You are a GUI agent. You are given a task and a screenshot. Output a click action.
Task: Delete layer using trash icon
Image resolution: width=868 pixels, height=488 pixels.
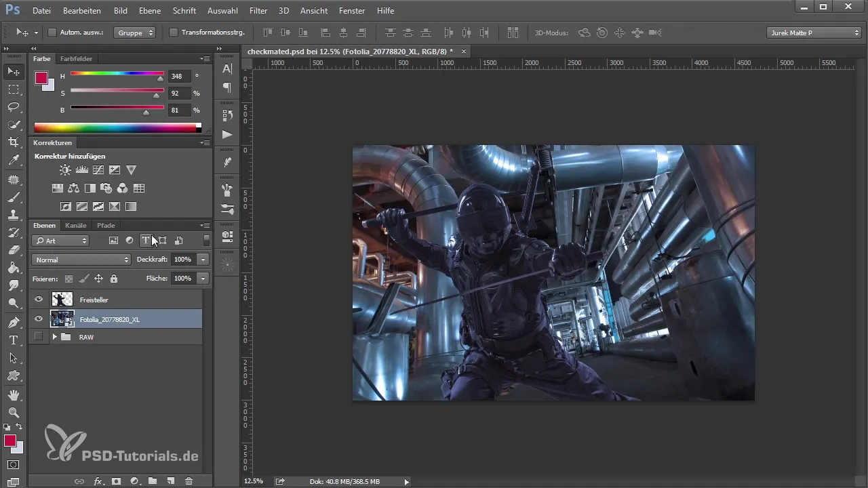189,481
